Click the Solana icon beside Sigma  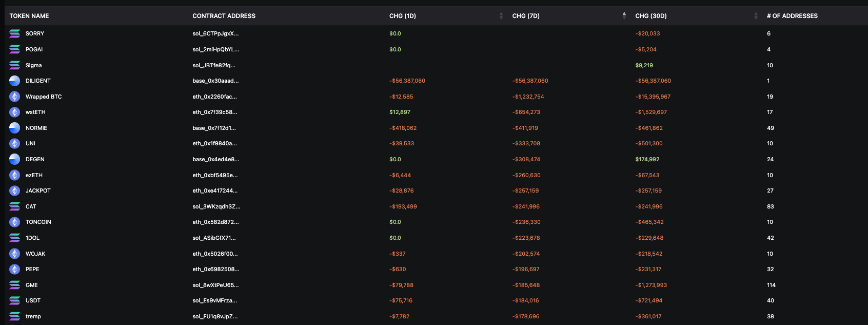15,65
